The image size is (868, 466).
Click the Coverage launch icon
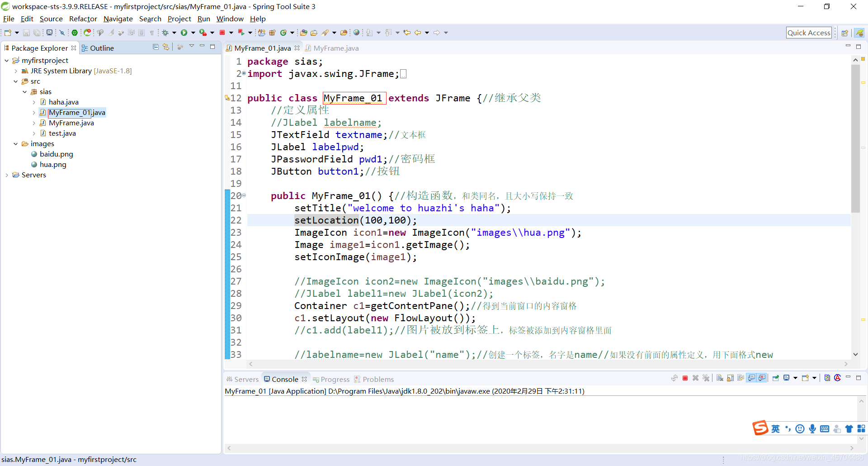(203, 33)
